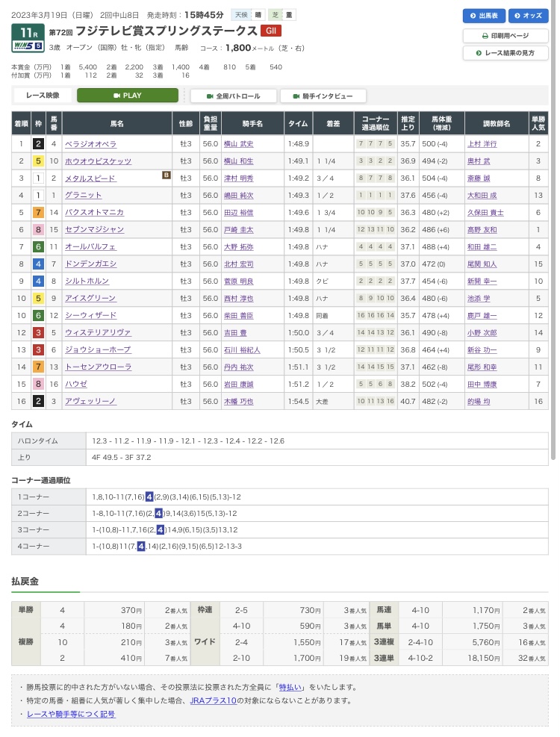Open 全周パトロール video
Viewport: 560px width, 737px height.
[x=233, y=96]
